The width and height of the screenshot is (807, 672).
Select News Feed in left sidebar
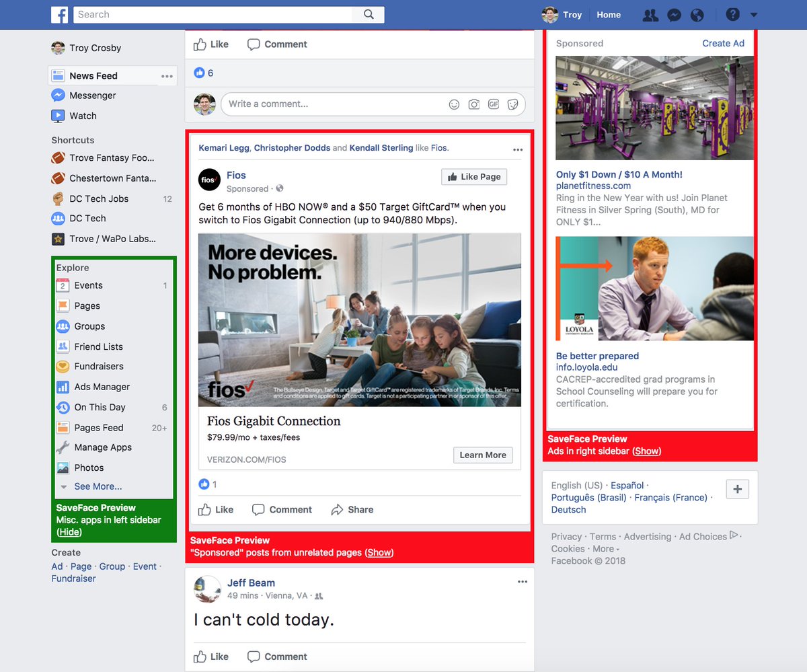coord(93,76)
